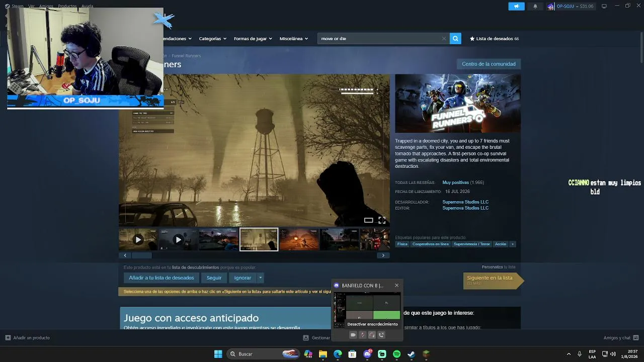Image resolution: width=644 pixels, height=362 pixels.
Task: Click the Ignorar button
Action: click(243, 278)
